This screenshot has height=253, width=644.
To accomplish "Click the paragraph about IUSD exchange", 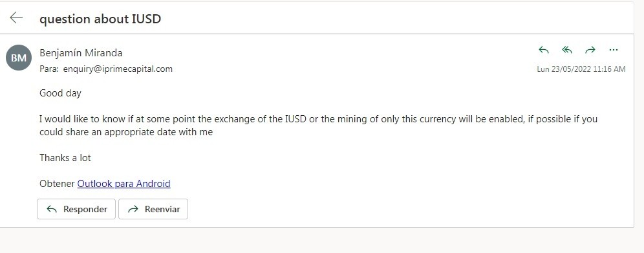I will pyautogui.click(x=318, y=126).
